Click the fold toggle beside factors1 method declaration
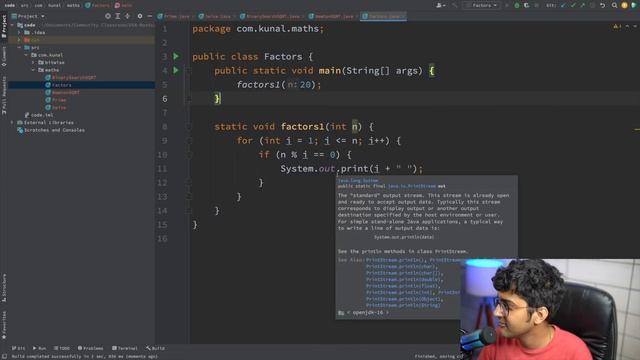Image resolution: width=640 pixels, height=360 pixels. pyautogui.click(x=189, y=127)
